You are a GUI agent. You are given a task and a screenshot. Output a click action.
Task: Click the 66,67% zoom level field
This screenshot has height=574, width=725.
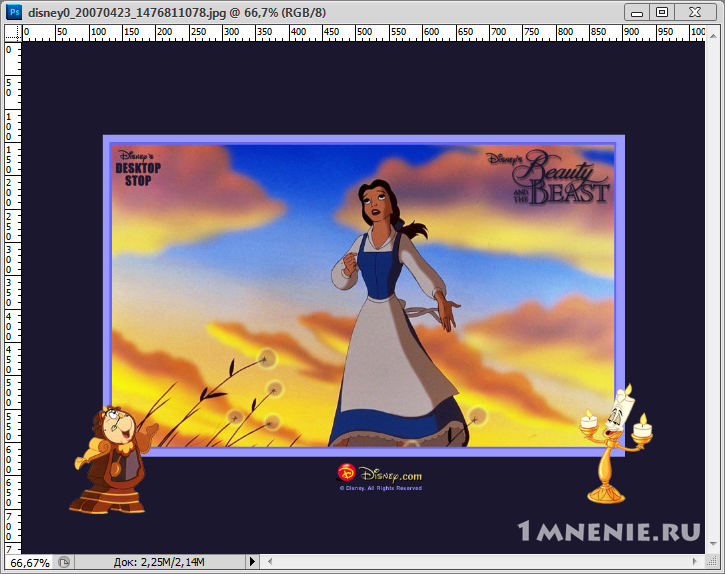pos(30,562)
